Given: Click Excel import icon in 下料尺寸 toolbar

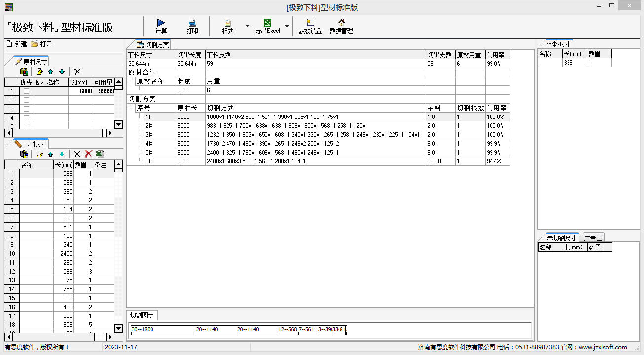Looking at the screenshot, I should click(x=100, y=154).
